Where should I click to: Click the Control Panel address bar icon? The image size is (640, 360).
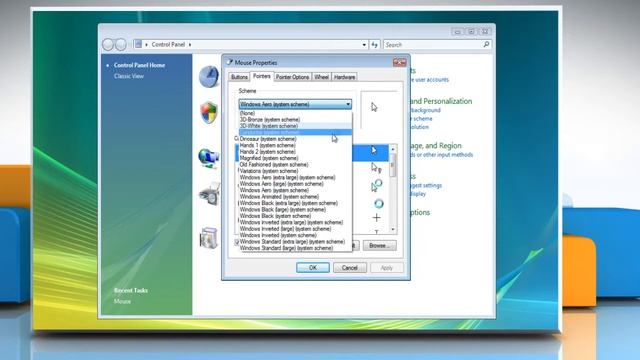pos(138,44)
